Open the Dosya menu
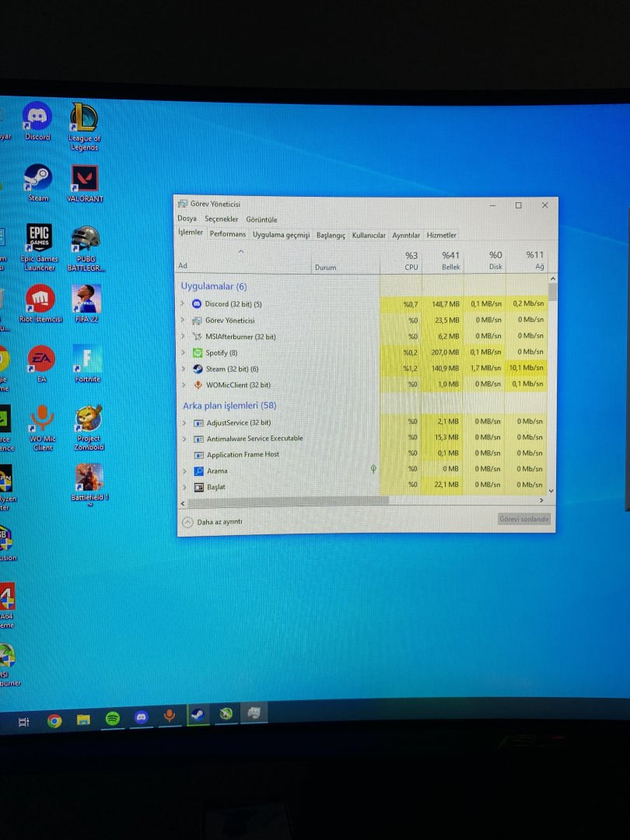The image size is (630, 840). pyautogui.click(x=187, y=219)
